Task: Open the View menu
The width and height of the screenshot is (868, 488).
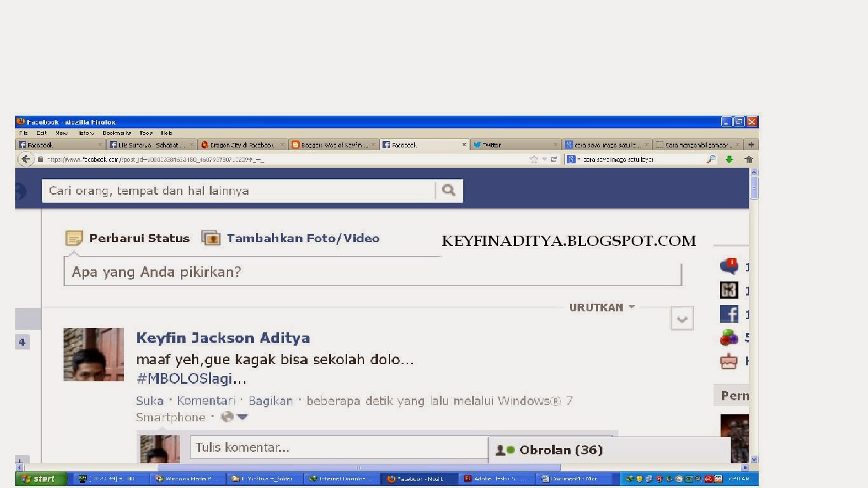Action: pos(62,133)
